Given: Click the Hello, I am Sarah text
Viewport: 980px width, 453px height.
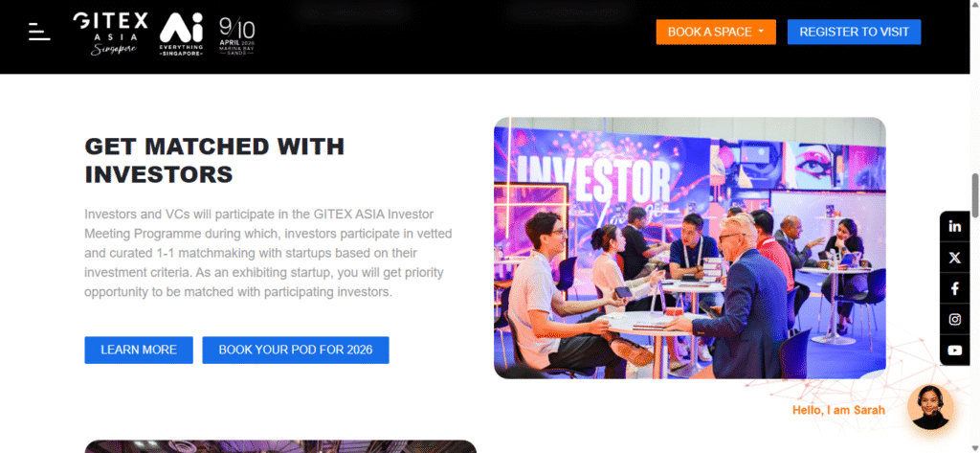Looking at the screenshot, I should pos(838,411).
